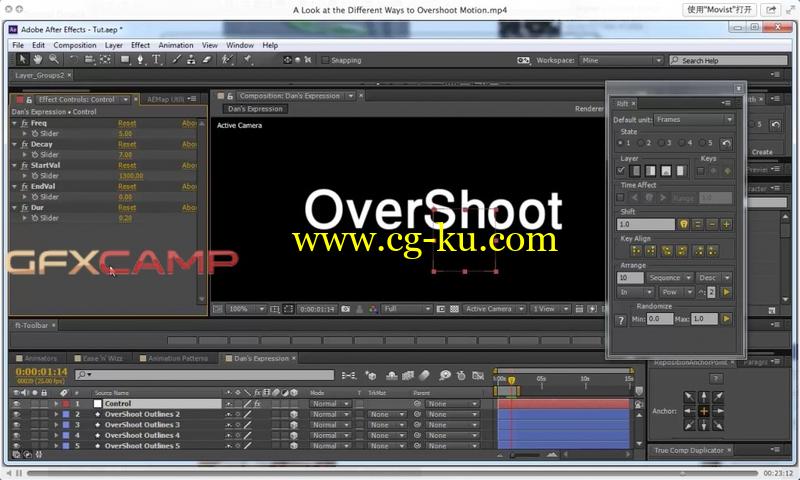
Task: Click the 使用"Movist"打开 button
Action: tap(719, 10)
